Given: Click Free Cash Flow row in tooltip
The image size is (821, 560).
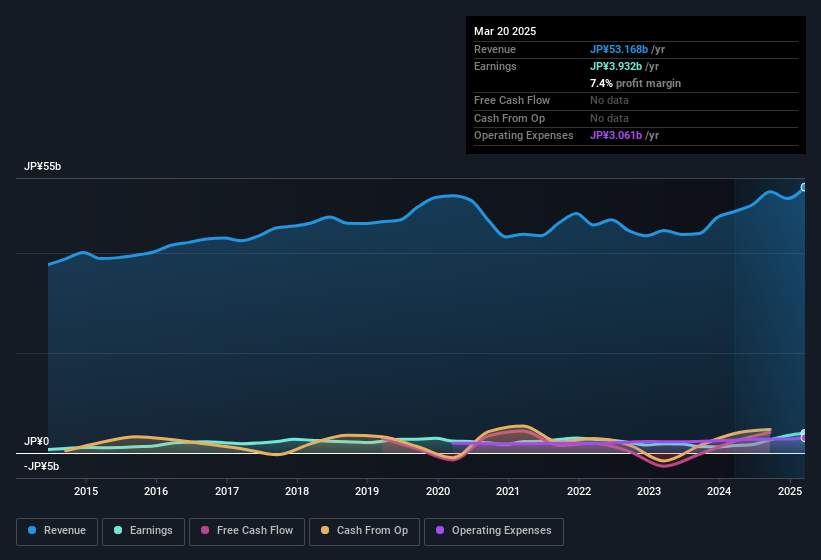Looking at the screenshot, I should [636, 100].
